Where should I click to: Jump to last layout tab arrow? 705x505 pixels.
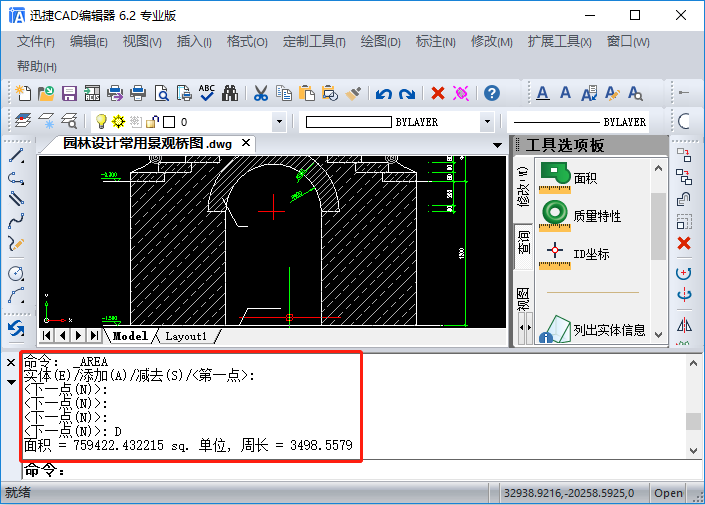tap(94, 335)
